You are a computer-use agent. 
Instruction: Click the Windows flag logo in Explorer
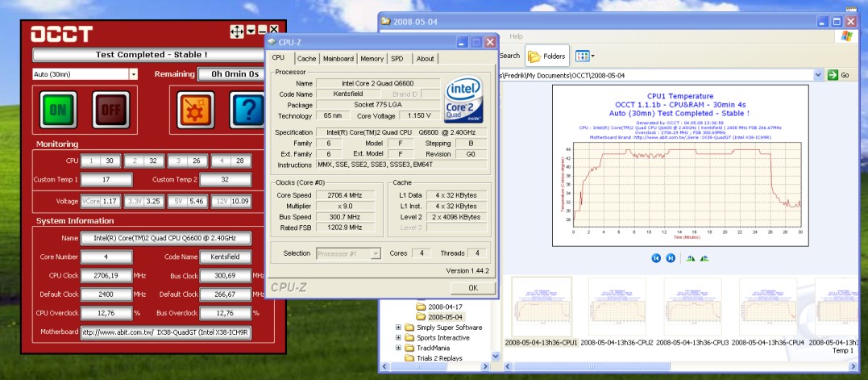(847, 36)
